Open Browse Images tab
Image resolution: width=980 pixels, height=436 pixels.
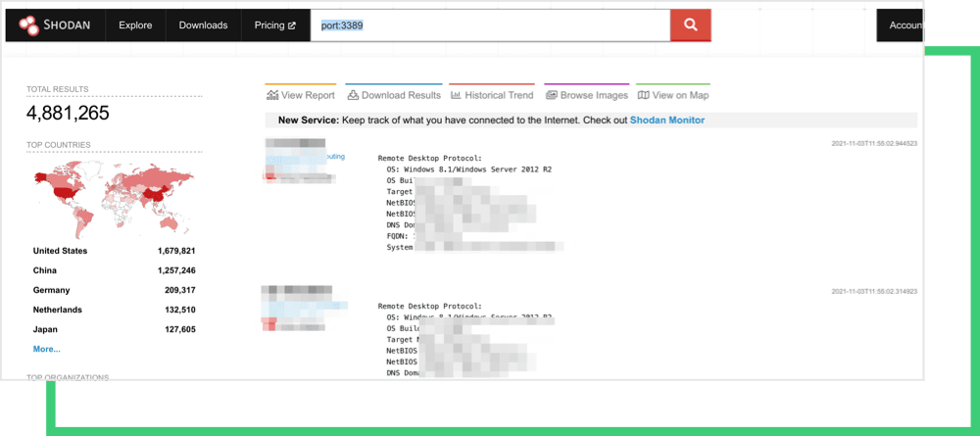pos(586,95)
